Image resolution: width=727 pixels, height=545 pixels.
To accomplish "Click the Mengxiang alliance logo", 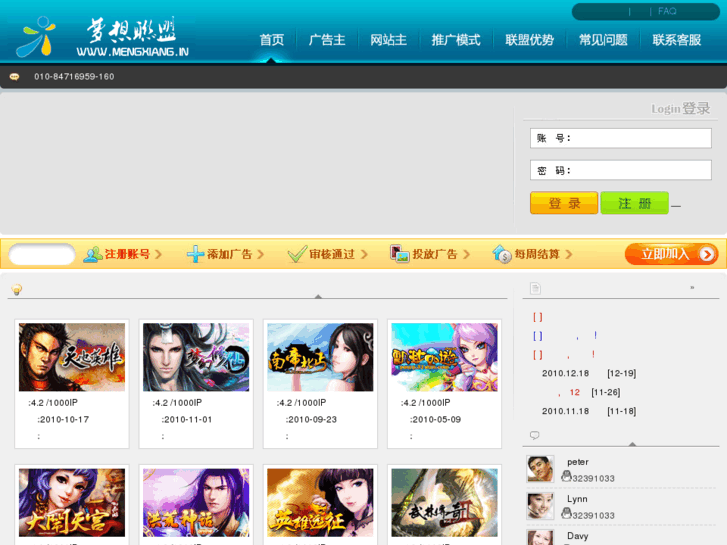I will click(102, 37).
